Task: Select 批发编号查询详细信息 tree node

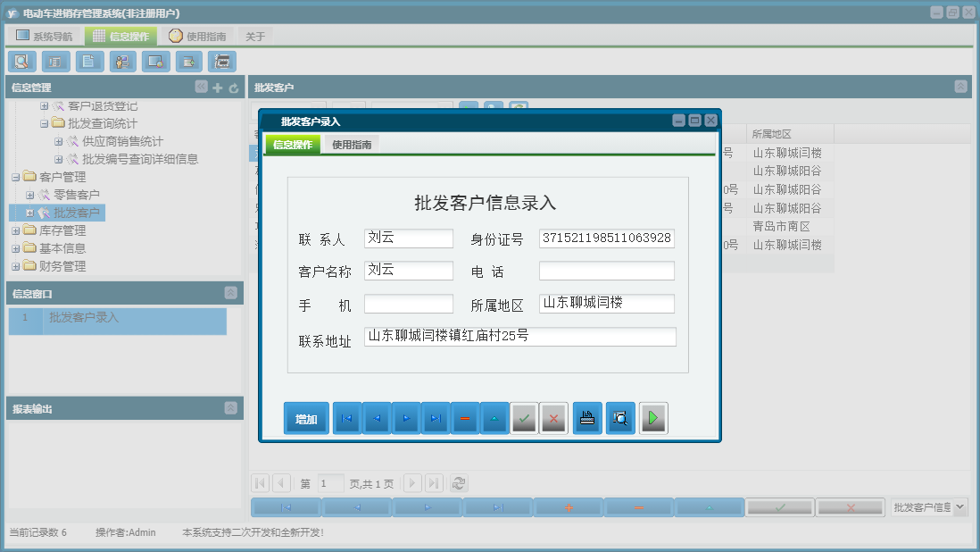Action: pos(140,159)
